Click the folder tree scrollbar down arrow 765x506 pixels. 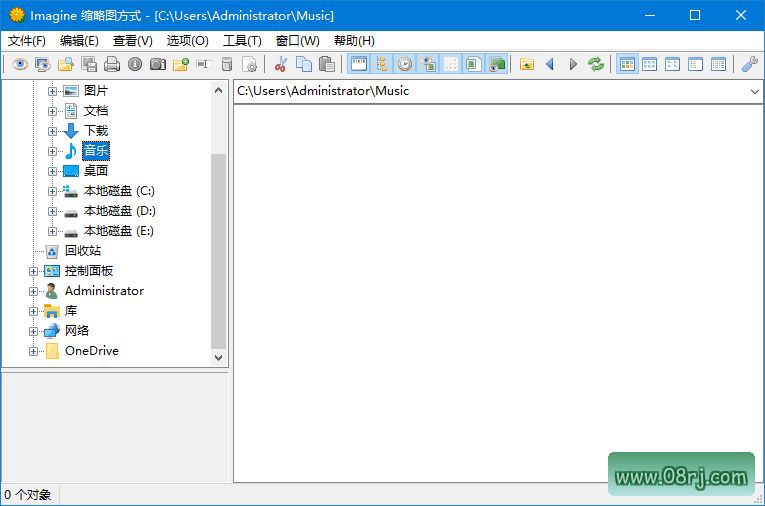(219, 357)
